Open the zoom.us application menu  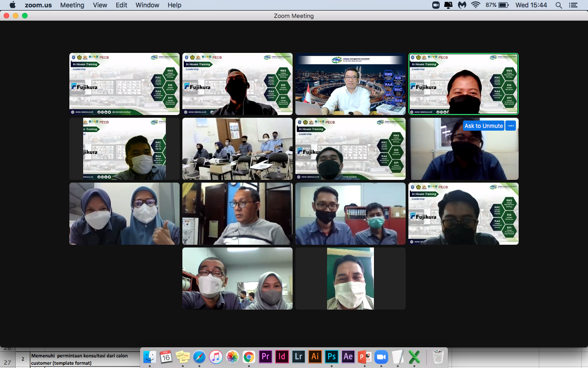pos(38,5)
